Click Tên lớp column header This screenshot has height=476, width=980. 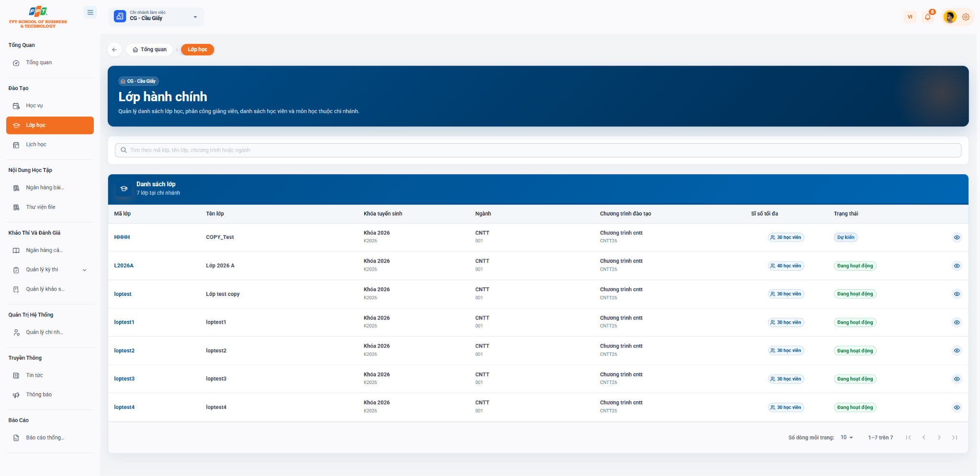[x=215, y=214]
